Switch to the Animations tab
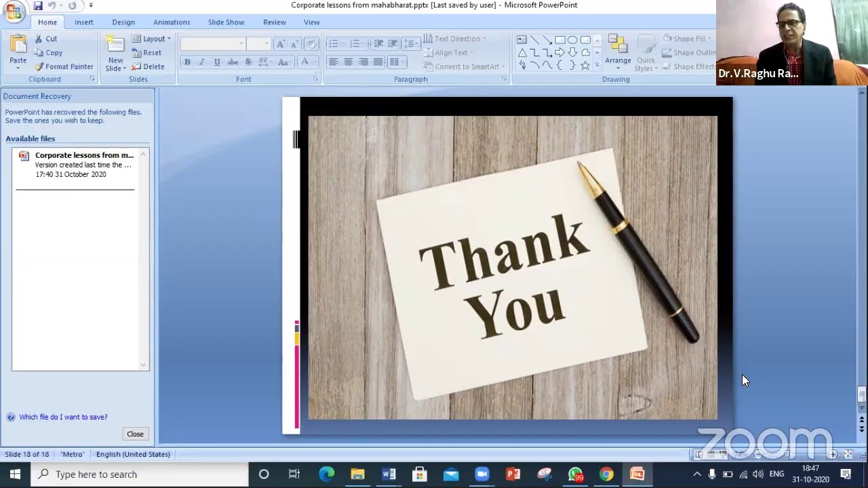 (x=172, y=22)
